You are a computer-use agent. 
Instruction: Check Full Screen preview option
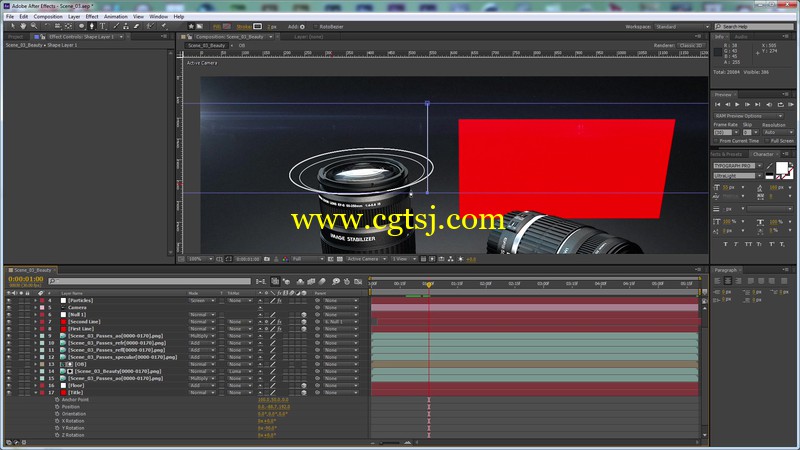pyautogui.click(x=767, y=141)
